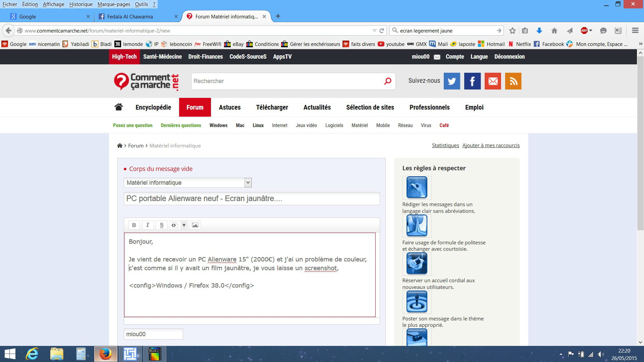
Task: Open Internet Explorer from the taskbar
Action: [x=32, y=354]
